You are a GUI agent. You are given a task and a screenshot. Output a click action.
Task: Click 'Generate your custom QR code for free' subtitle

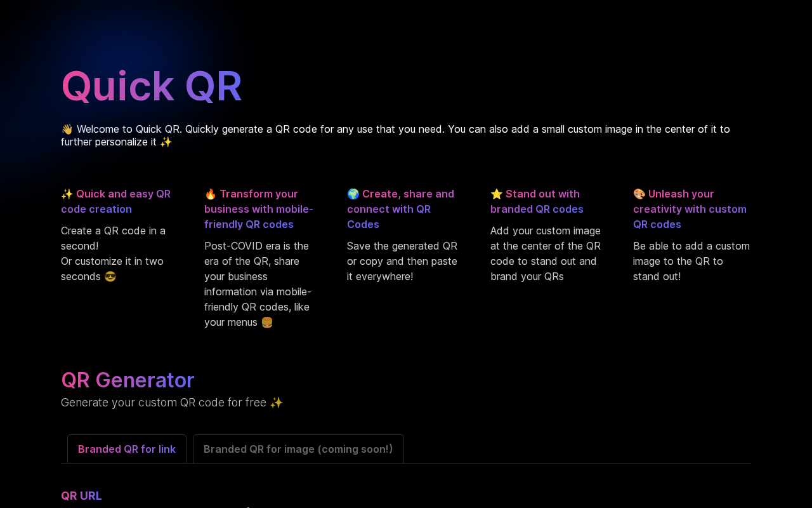172,403
